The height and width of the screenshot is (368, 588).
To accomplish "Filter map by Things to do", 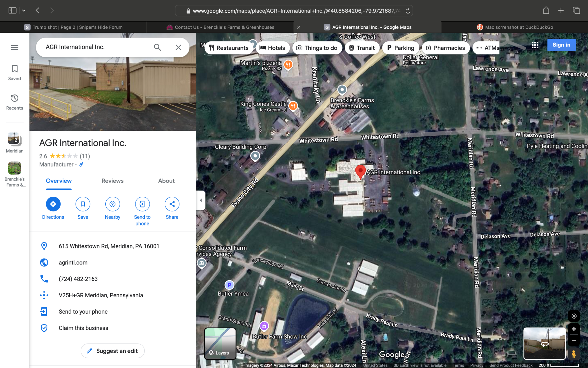I will [x=317, y=48].
